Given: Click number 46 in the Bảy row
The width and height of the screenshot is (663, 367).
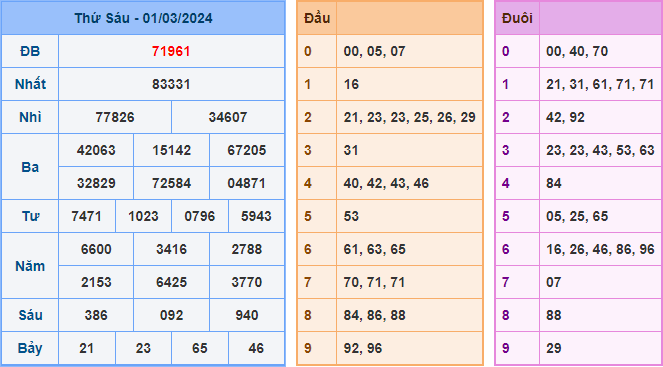Looking at the screenshot, I should 256,348.
